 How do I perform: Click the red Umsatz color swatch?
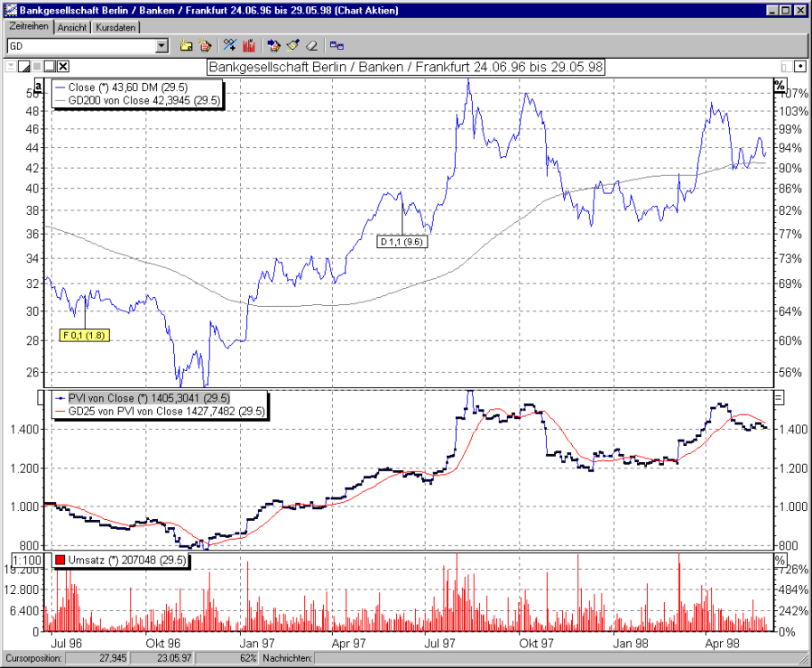click(60, 561)
